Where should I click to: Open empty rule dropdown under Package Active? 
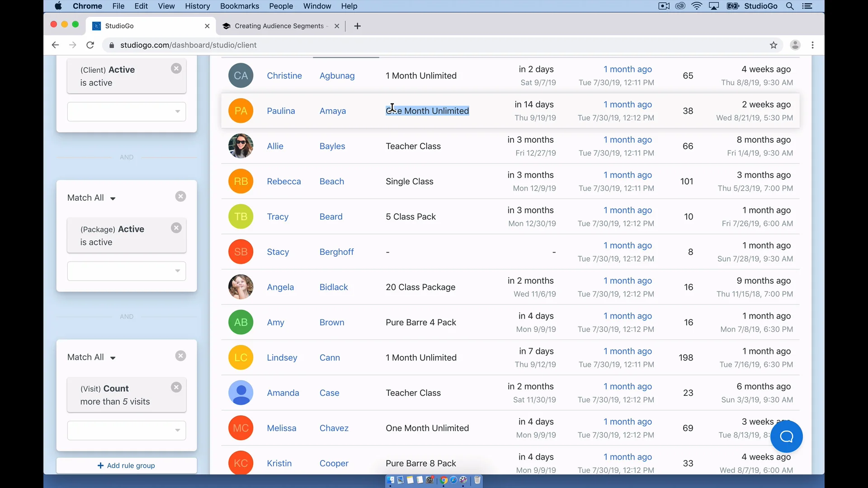pos(127,271)
